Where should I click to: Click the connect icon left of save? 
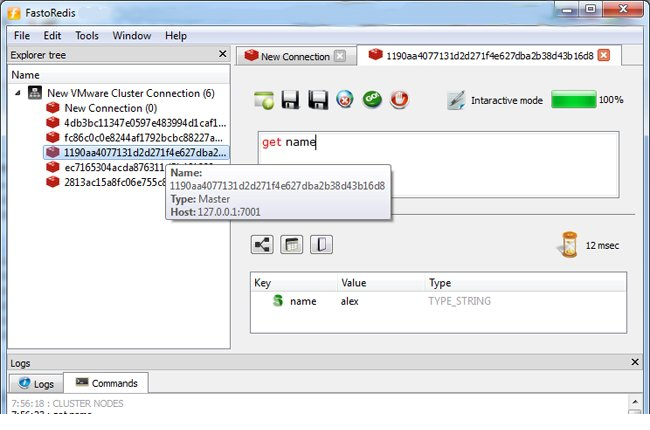click(264, 100)
